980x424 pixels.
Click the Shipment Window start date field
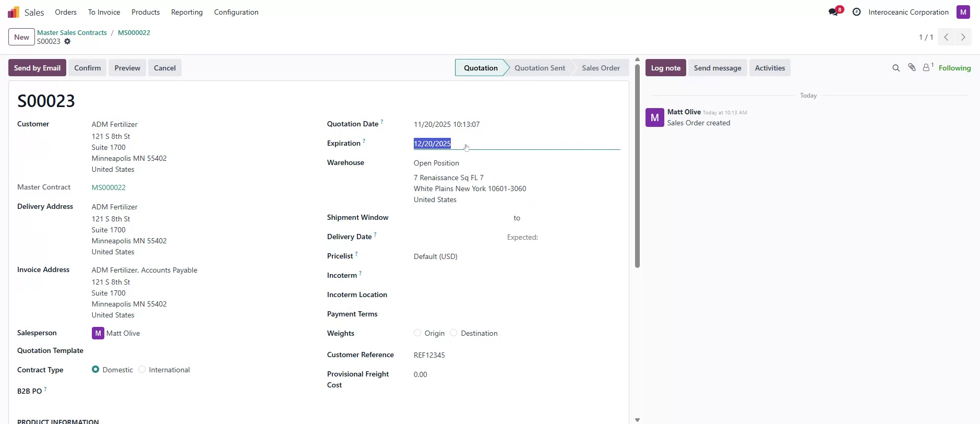tap(462, 218)
